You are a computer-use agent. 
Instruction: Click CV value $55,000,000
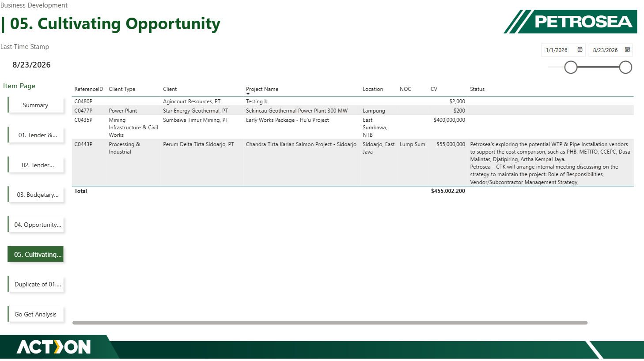pos(451,144)
